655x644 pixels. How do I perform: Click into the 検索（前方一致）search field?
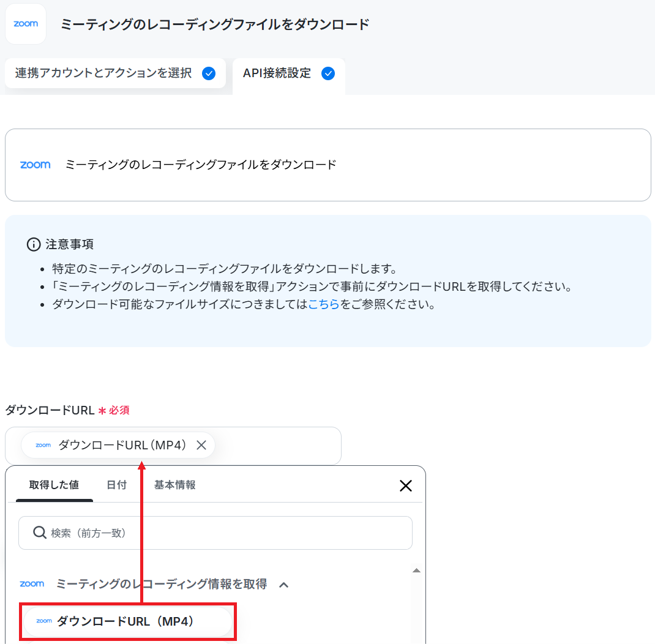215,533
